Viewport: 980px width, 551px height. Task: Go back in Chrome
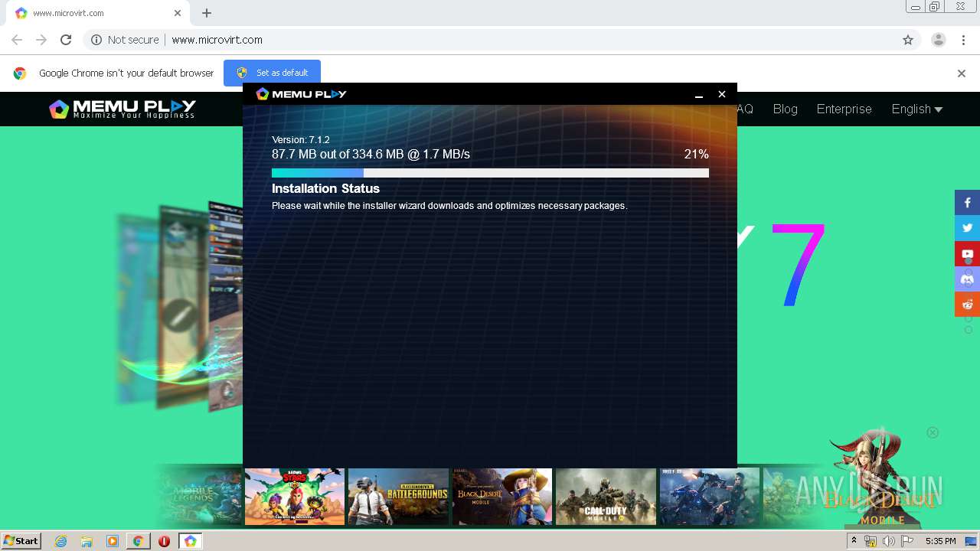point(17,40)
